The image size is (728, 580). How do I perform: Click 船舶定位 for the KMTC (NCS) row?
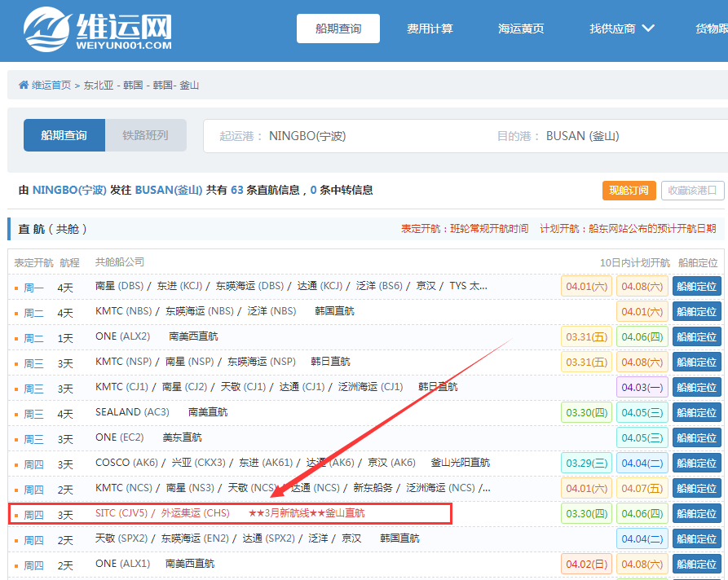pos(696,489)
